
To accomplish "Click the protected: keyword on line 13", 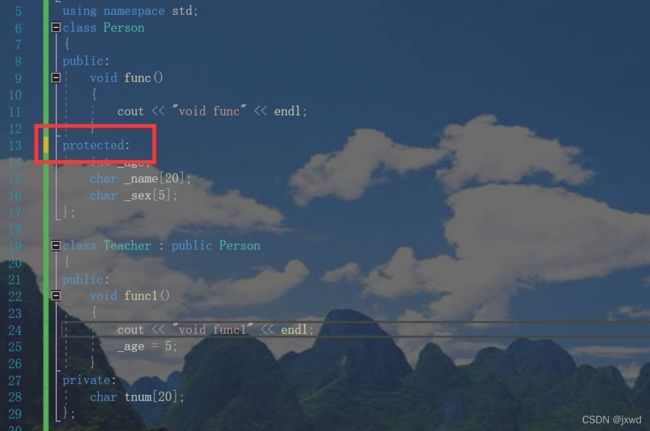I will tap(96, 145).
